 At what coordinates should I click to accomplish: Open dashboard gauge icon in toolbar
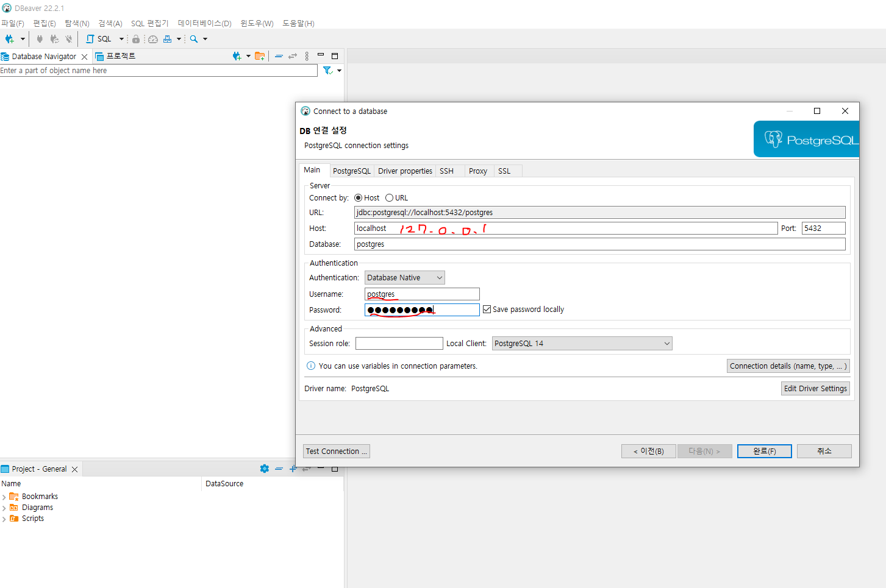click(x=153, y=39)
